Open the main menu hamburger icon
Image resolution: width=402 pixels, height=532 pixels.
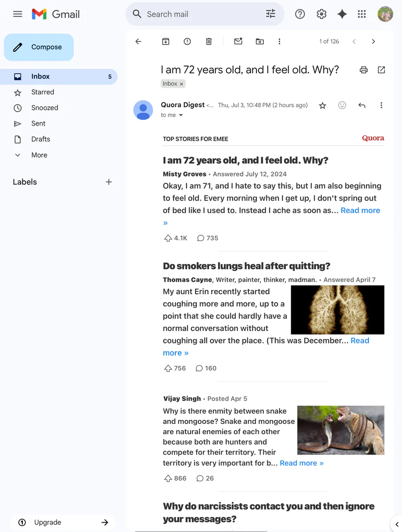coord(17,14)
